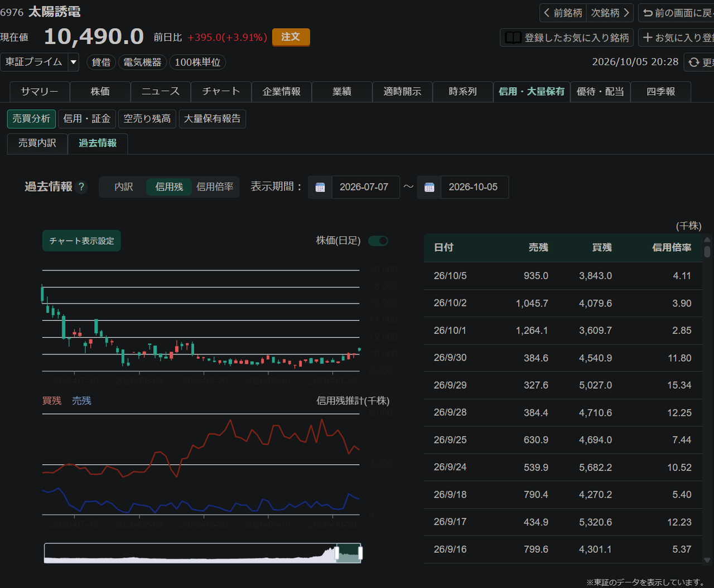This screenshot has height=588, width=714.
Task: Select the 信用倍率 segment option
Action: tap(215, 187)
